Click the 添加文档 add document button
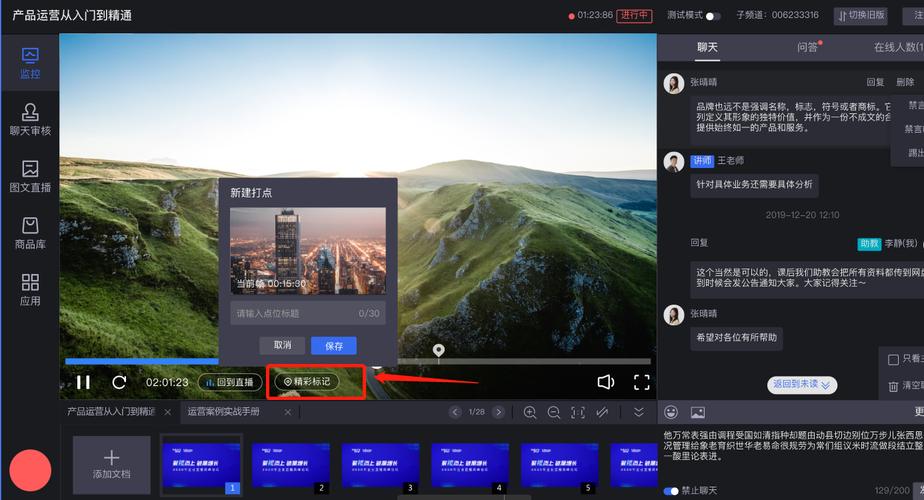The image size is (924, 500). point(111,465)
